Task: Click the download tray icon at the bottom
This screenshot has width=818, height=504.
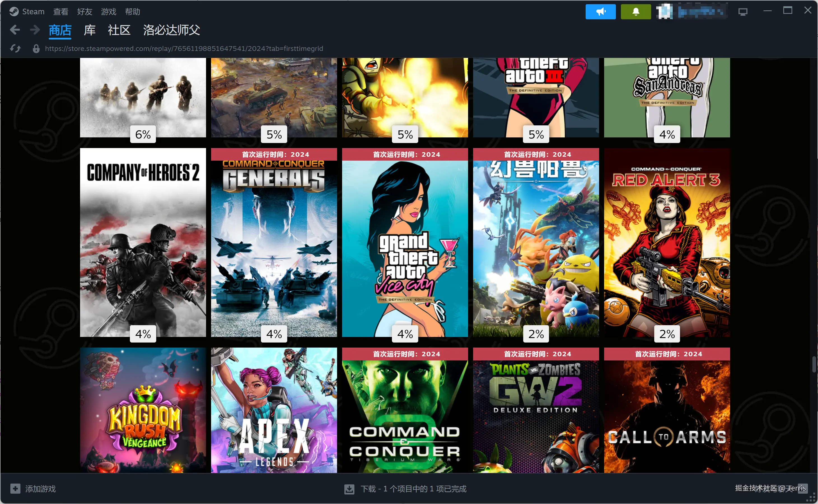Action: pos(349,489)
